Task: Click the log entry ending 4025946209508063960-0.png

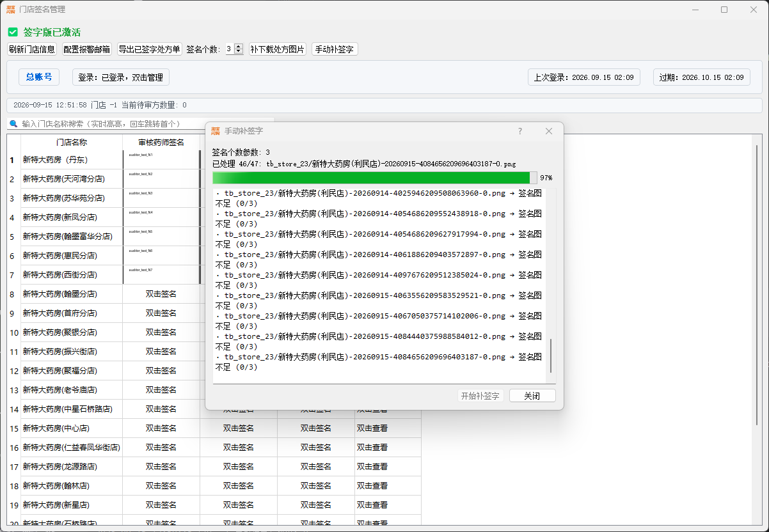Action: pyautogui.click(x=379, y=198)
